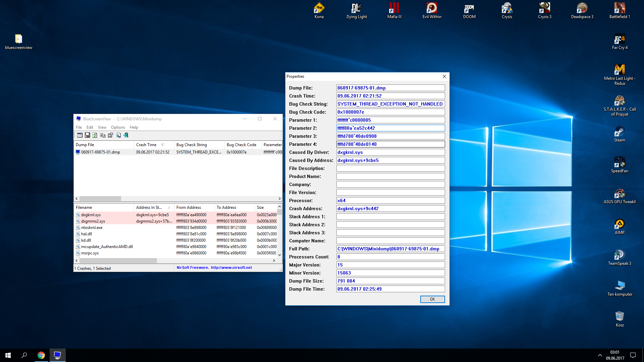Image resolution: width=644 pixels, height=362 pixels.
Task: Sort by Bug Check String column header
Action: click(199, 145)
